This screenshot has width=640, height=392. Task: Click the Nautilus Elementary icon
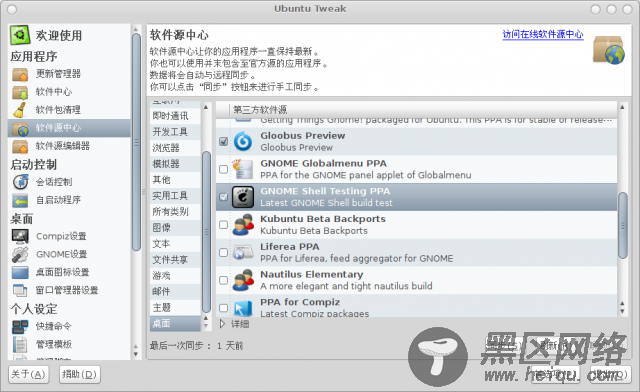[243, 280]
